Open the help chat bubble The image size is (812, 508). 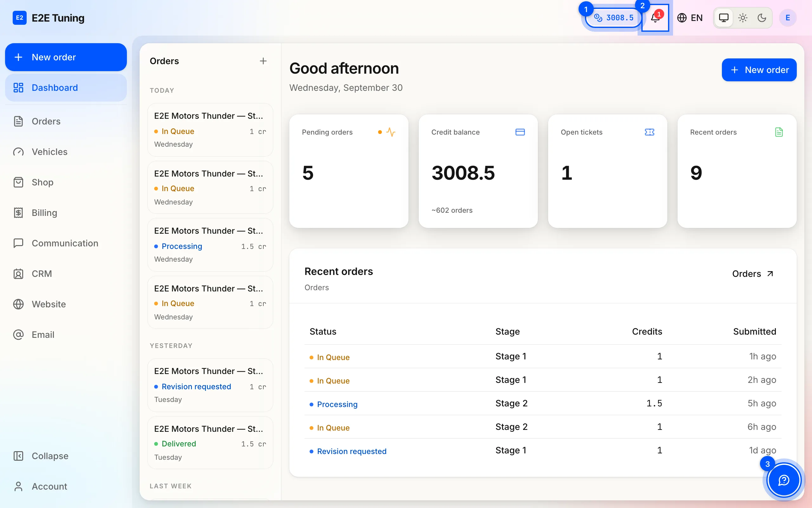(784, 480)
